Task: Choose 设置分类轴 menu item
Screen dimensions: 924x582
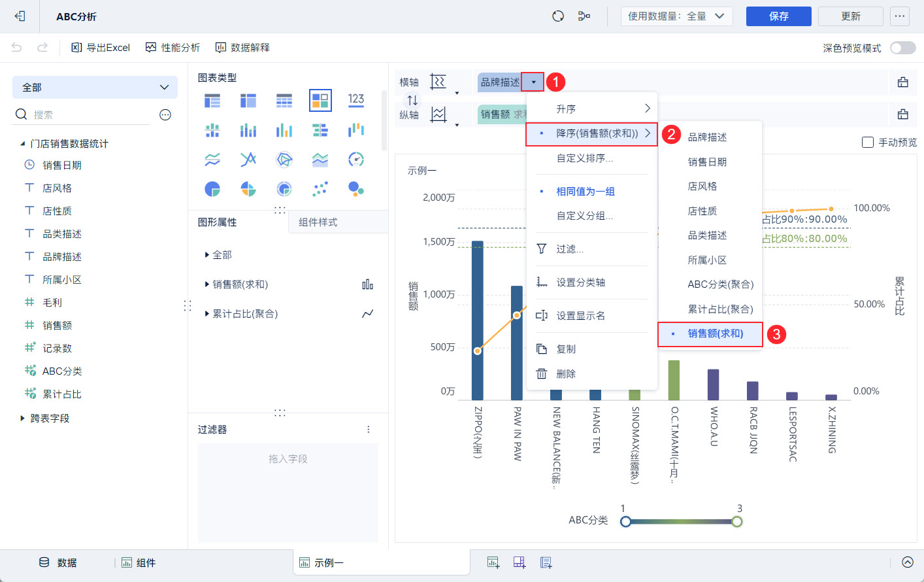Action: [x=592, y=282]
